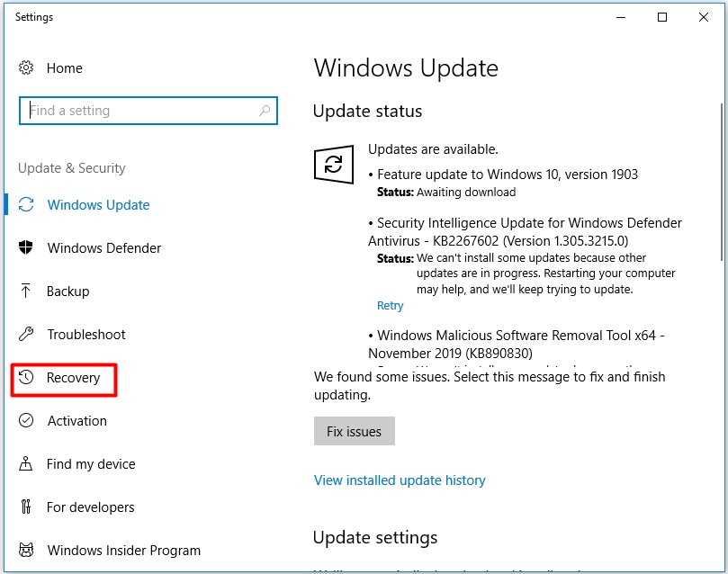Screen dimensions: 728x574
Task: Click the Security Intelligence Update KB2267602 entry
Action: [x=526, y=232]
